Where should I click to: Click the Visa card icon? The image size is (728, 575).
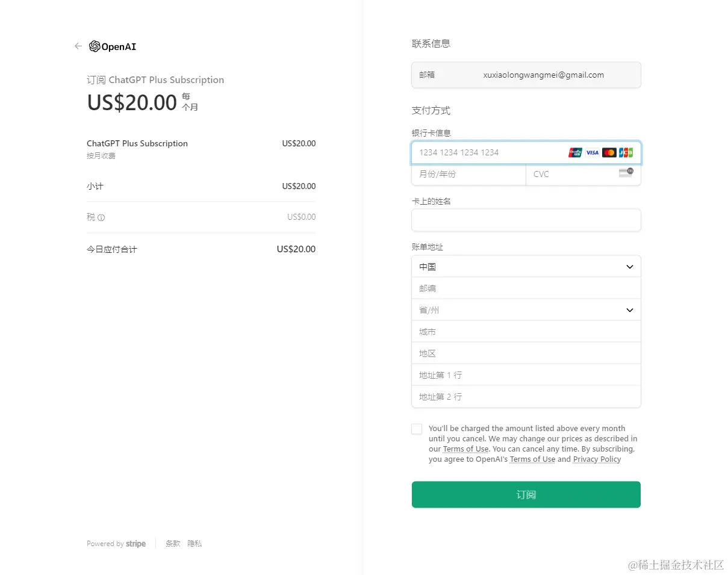[592, 152]
